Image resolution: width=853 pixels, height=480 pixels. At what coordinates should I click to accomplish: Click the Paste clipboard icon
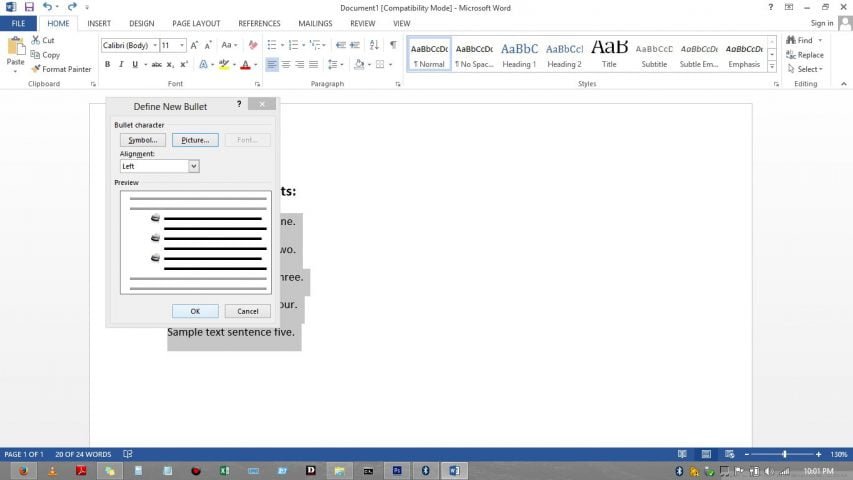point(15,47)
